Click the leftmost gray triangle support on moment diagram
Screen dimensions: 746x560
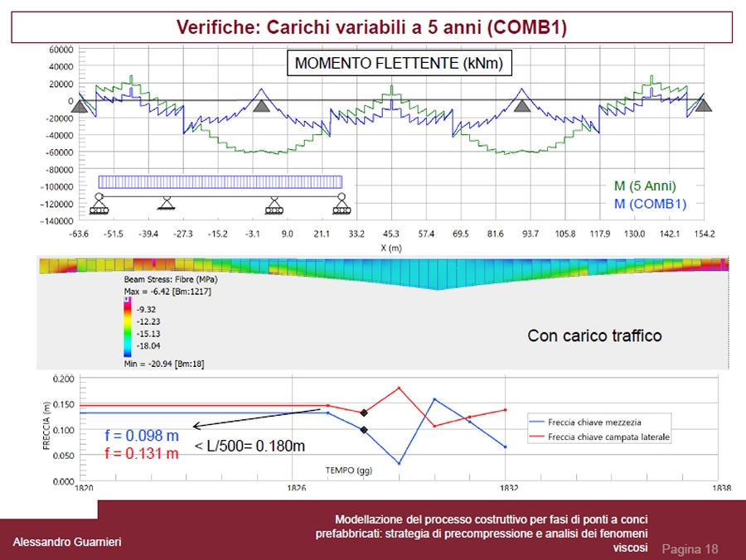coord(80,105)
